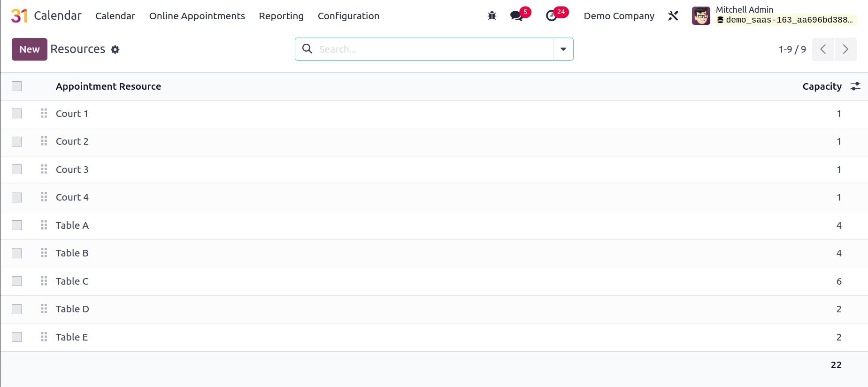This screenshot has height=387, width=868.
Task: Select the Table C row checkbox
Action: point(17,281)
